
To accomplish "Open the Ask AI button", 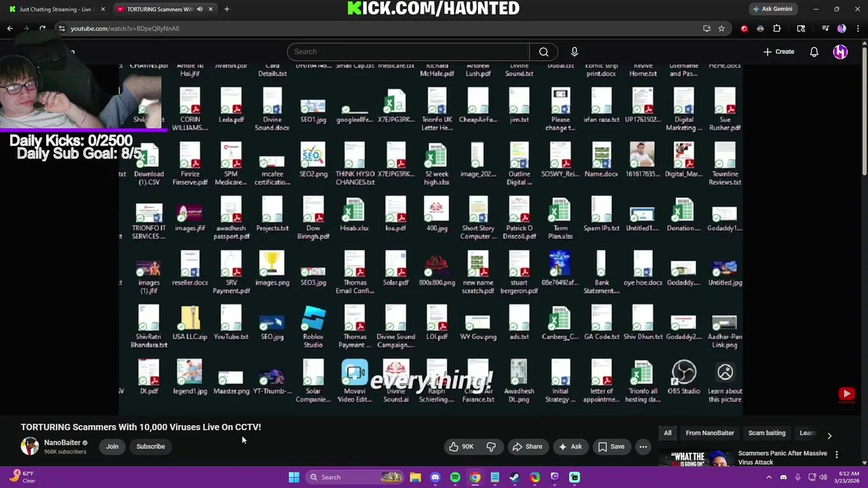I will 570,447.
